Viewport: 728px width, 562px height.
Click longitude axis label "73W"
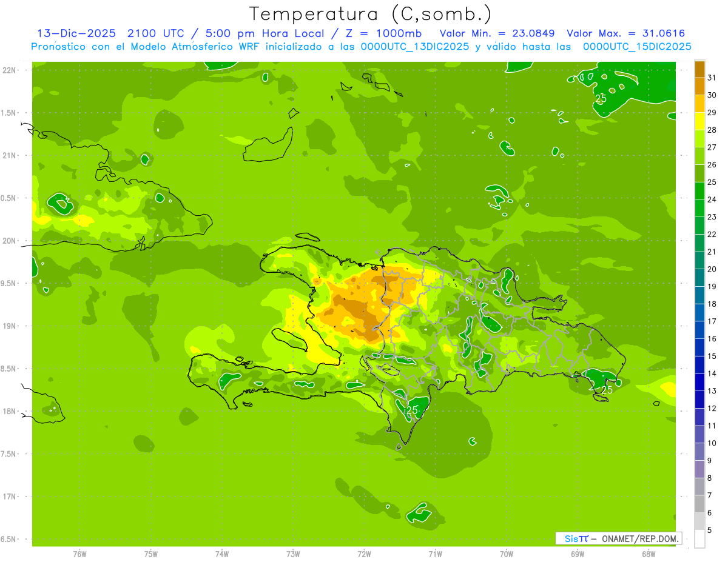tap(293, 554)
